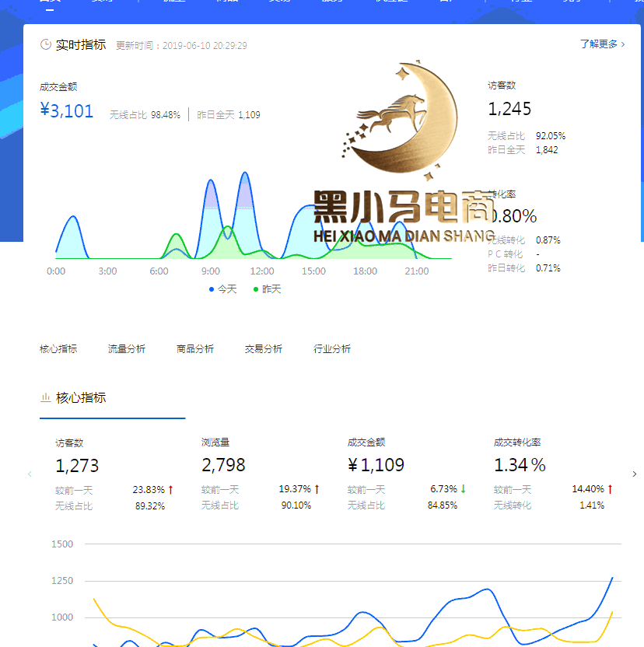Click the red up arrow next to 19.37%

pyautogui.click(x=317, y=489)
